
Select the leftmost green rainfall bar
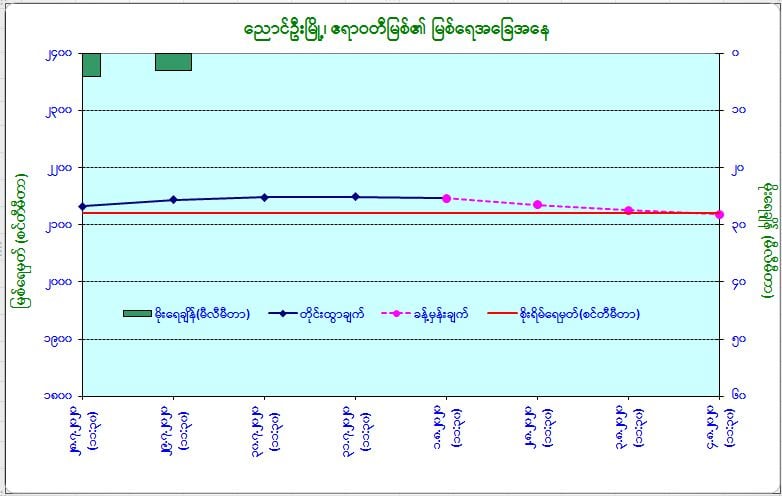[91, 64]
